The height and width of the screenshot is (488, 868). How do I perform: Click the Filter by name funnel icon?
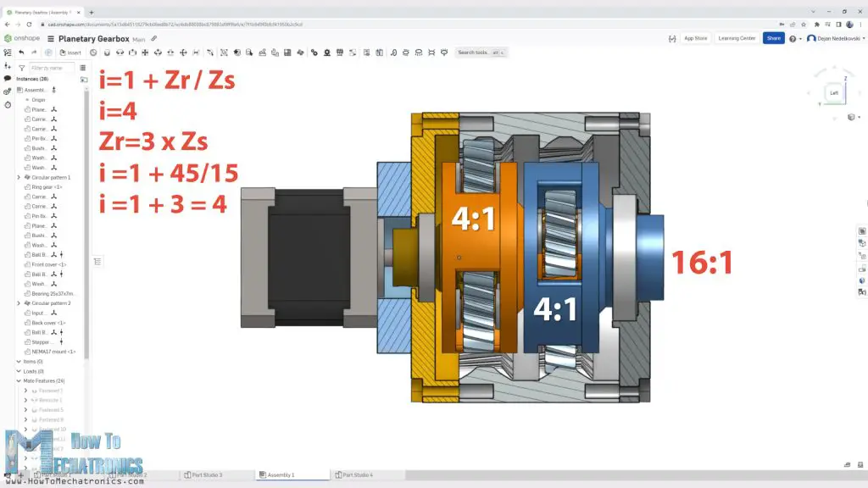click(x=21, y=67)
